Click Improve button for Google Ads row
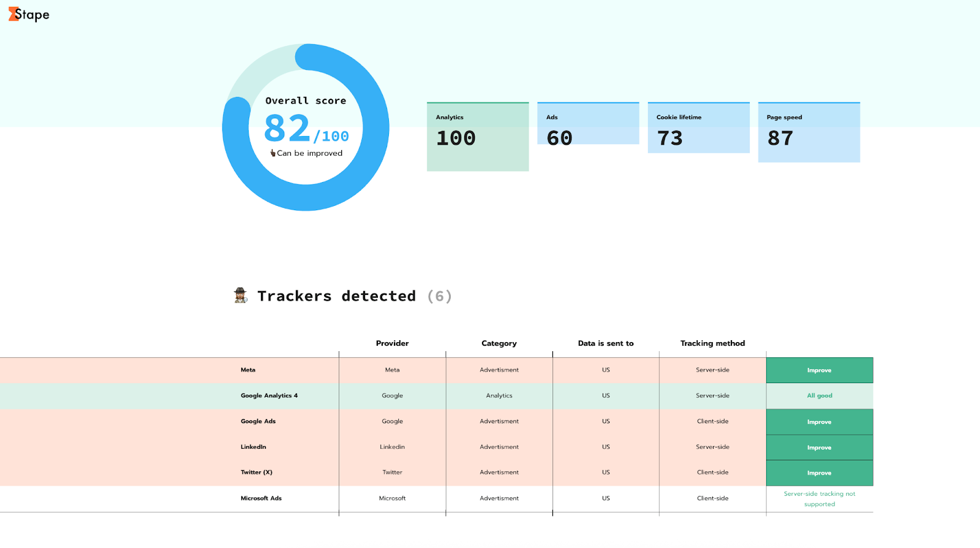The image size is (980, 548). [x=820, y=422]
